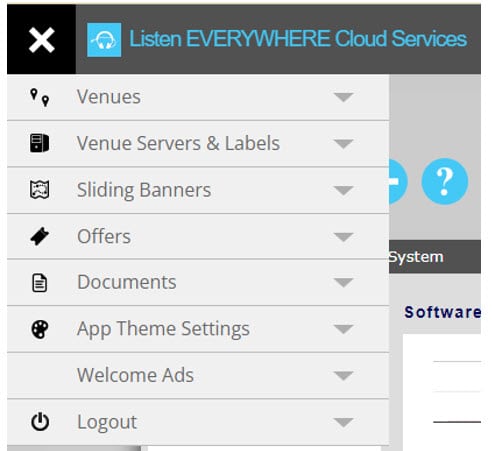
Task: Expand the Offers dropdown arrow
Action: click(343, 237)
